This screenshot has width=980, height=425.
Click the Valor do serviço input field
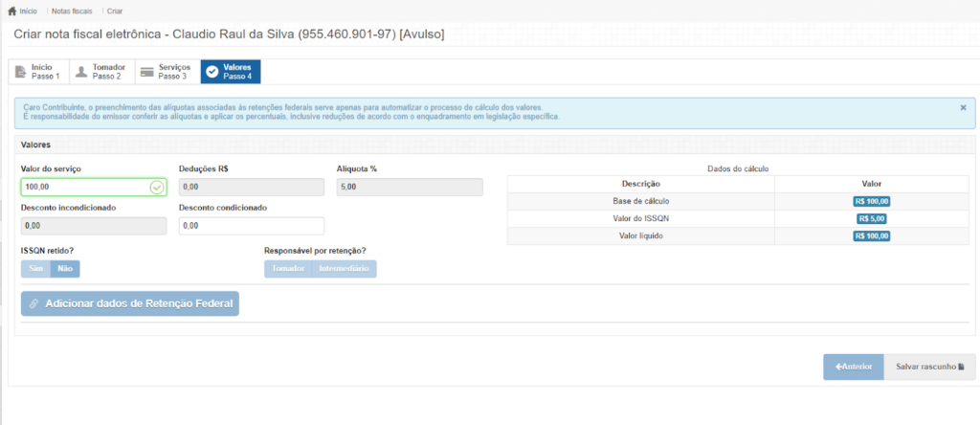(x=84, y=187)
